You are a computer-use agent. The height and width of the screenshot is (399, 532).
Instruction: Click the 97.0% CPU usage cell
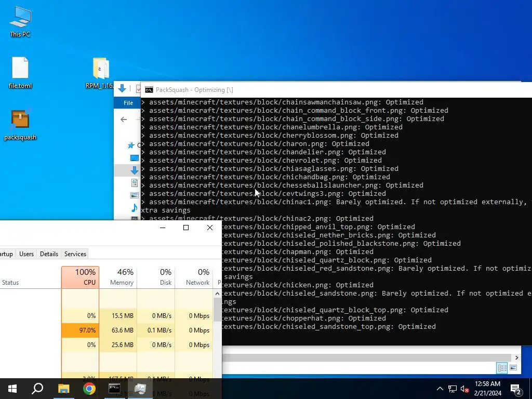point(81,330)
